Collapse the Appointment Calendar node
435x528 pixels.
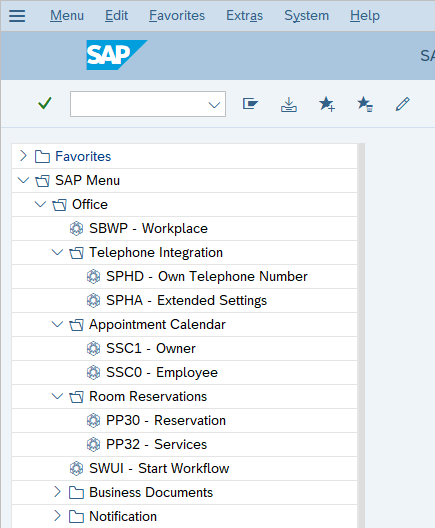coord(57,324)
